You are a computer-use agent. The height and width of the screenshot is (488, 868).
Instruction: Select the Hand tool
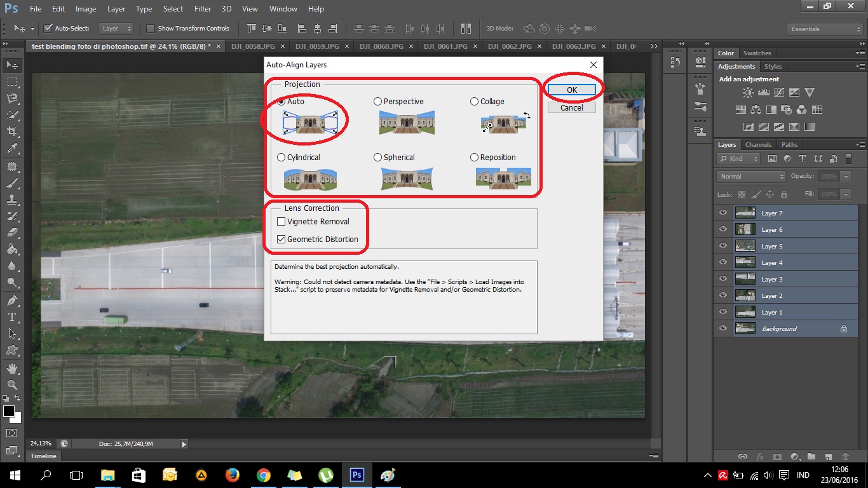[x=12, y=369]
